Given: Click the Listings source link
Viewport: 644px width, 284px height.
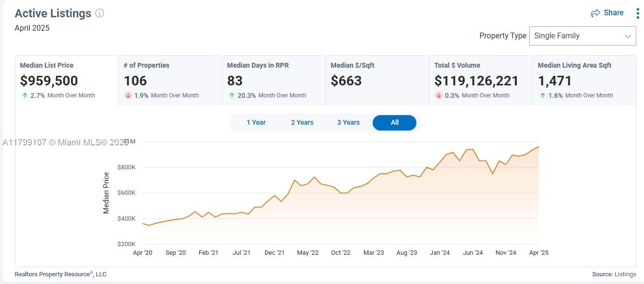Looking at the screenshot, I should tap(625, 274).
